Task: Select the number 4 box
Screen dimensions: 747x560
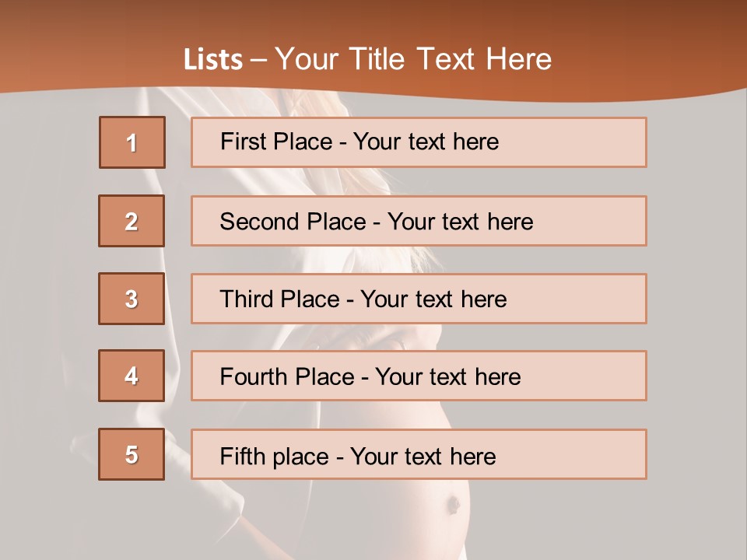Action: (x=132, y=376)
